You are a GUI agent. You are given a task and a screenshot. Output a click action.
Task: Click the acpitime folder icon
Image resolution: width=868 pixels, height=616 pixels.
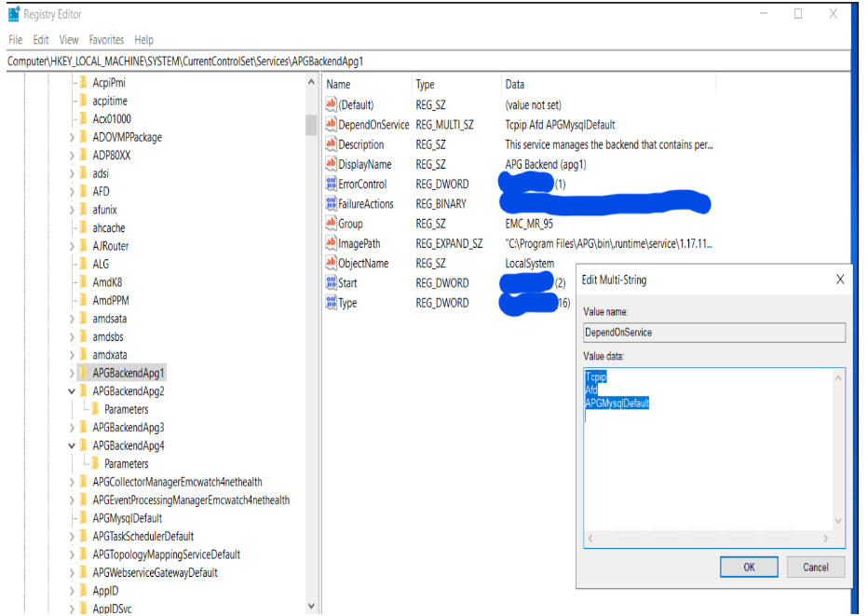coord(84,101)
